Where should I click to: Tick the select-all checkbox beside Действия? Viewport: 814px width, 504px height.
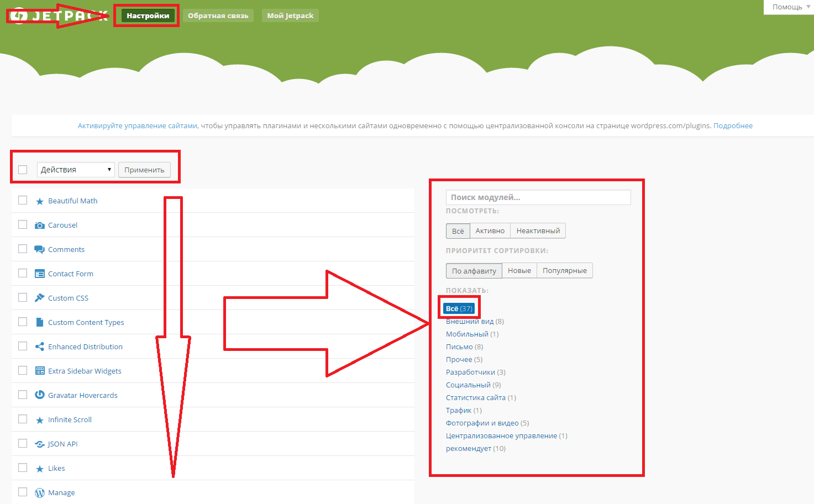pyautogui.click(x=23, y=170)
